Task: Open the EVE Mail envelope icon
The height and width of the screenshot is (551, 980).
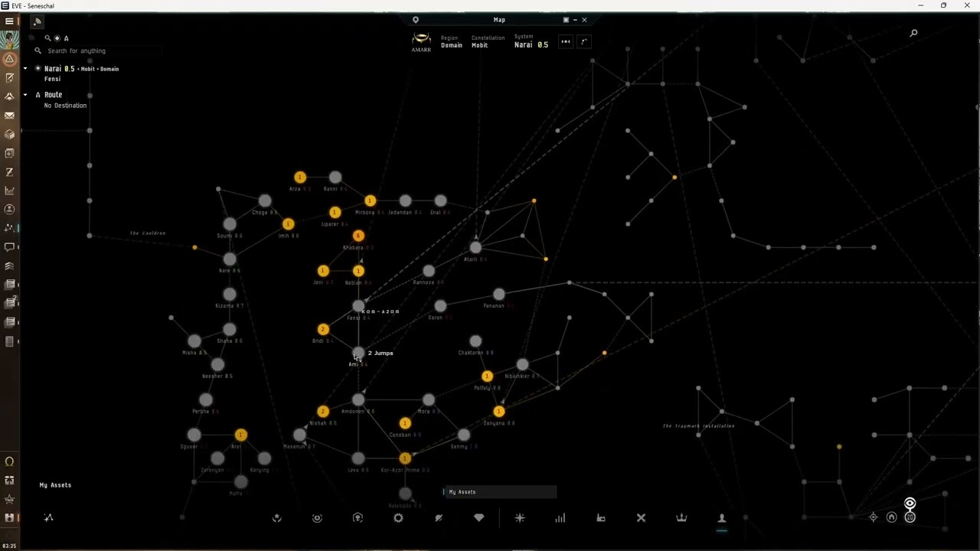Action: coord(9,116)
